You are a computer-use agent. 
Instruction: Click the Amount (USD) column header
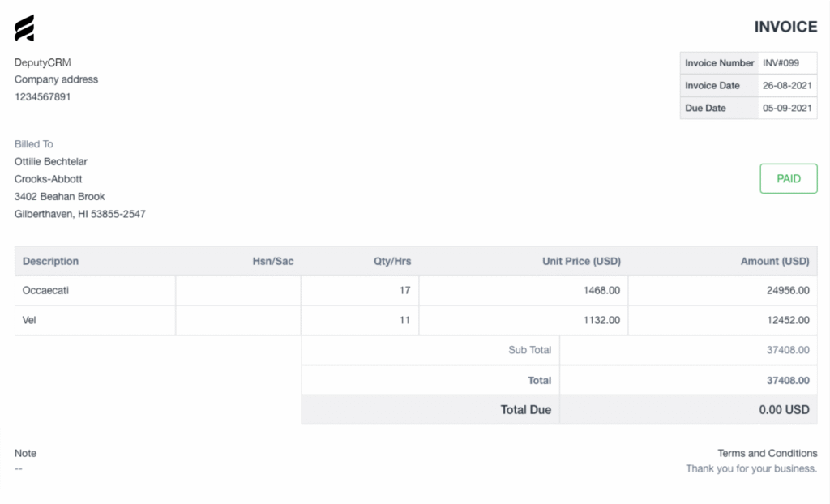point(774,261)
